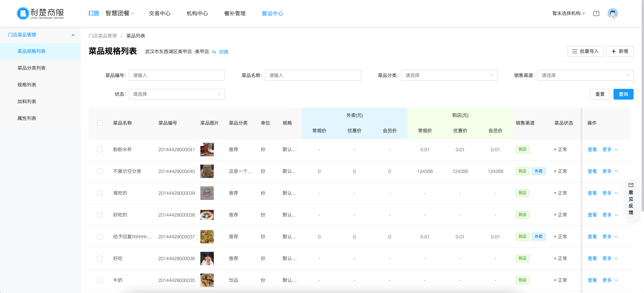Image resolution: width=644 pixels, height=293 pixels.
Task: Click 查看 for 牛奶
Action: point(592,280)
